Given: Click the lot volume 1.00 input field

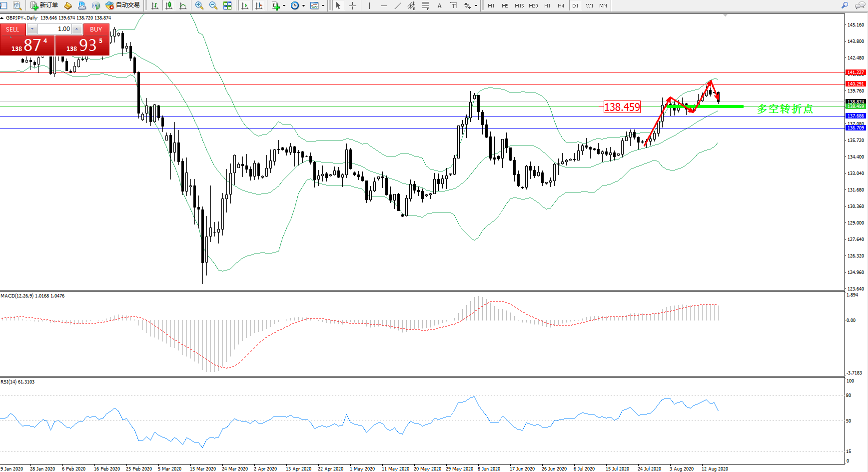Looking at the screenshot, I should coord(55,29).
